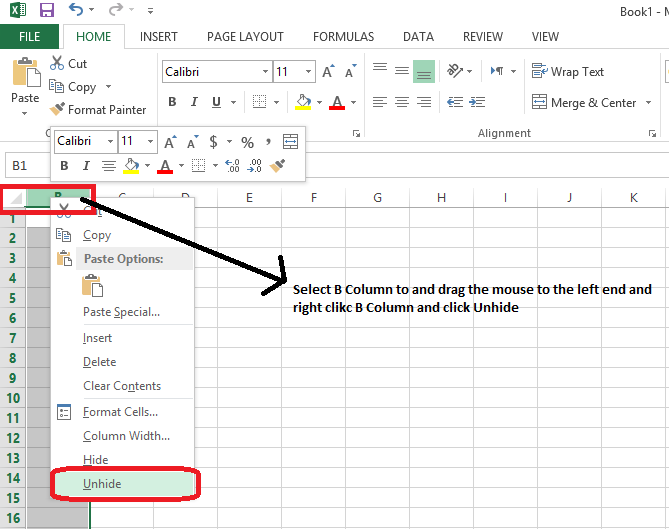Click the ribbon Italic icon

tap(195, 102)
